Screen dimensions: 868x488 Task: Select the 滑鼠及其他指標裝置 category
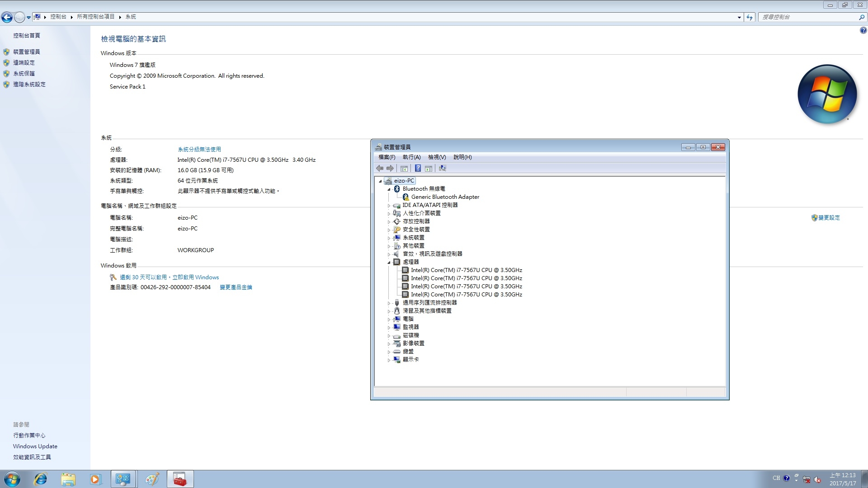[x=427, y=311]
